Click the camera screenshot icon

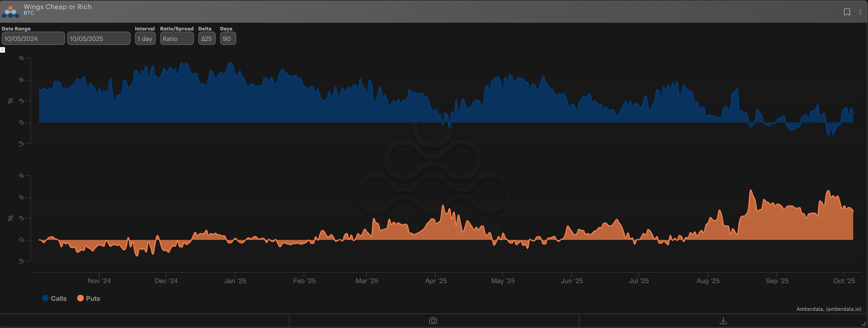tap(433, 321)
